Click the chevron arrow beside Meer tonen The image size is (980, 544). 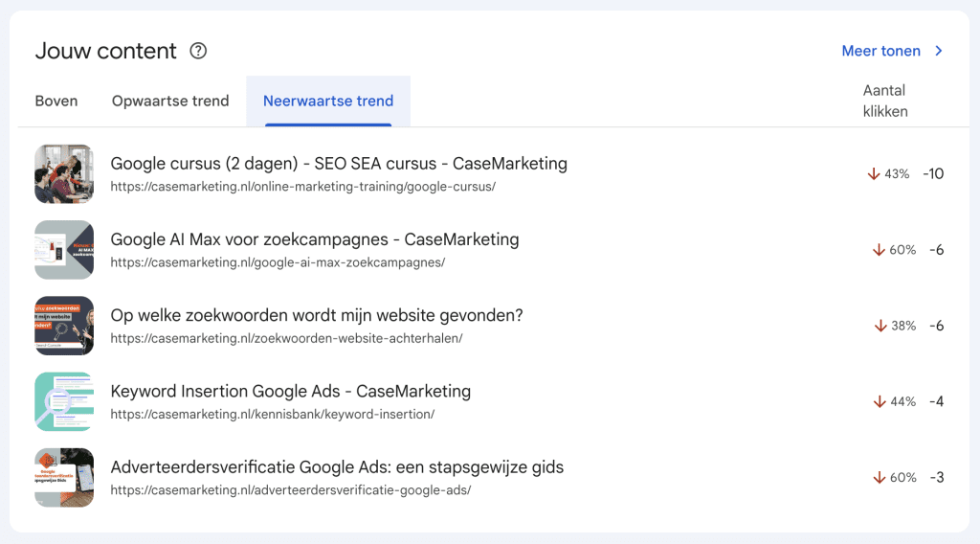tap(939, 51)
